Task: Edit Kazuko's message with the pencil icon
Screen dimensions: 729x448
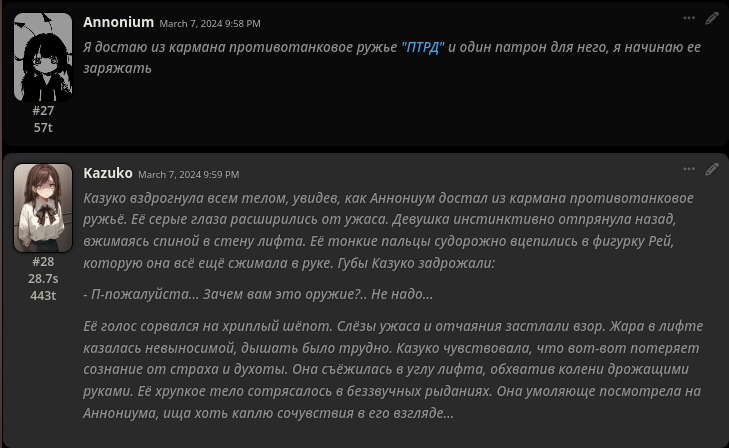Action: click(712, 169)
